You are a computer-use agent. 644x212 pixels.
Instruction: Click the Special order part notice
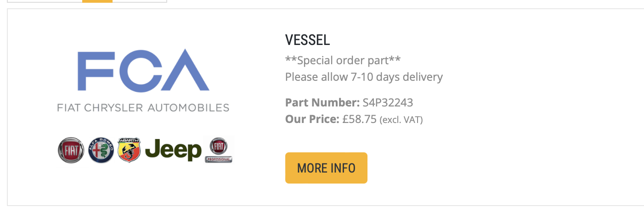(x=343, y=60)
